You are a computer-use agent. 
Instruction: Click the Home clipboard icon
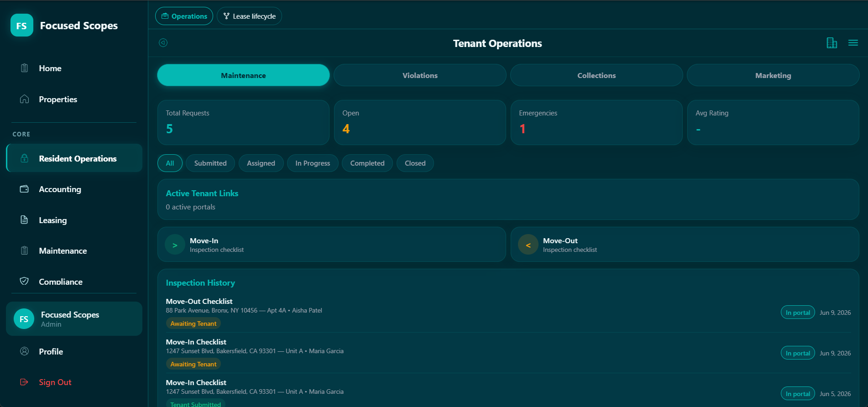pos(25,68)
